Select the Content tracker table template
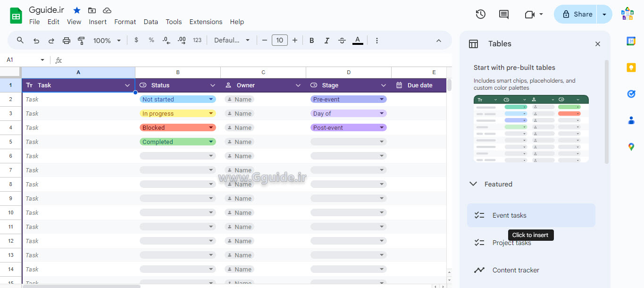 (x=516, y=270)
